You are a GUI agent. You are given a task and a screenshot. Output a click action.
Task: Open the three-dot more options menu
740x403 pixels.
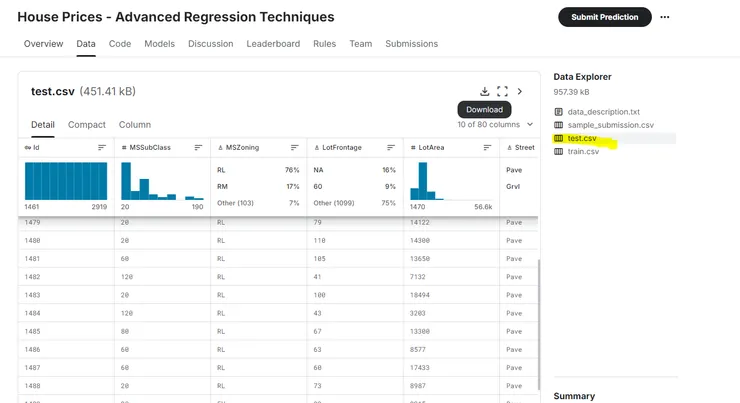coord(665,17)
